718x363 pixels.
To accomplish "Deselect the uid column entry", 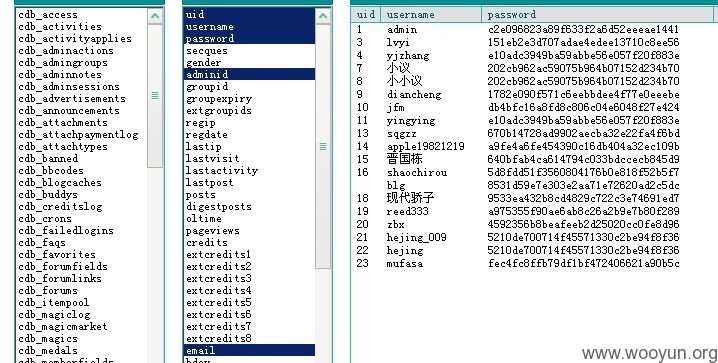I will click(x=249, y=15).
